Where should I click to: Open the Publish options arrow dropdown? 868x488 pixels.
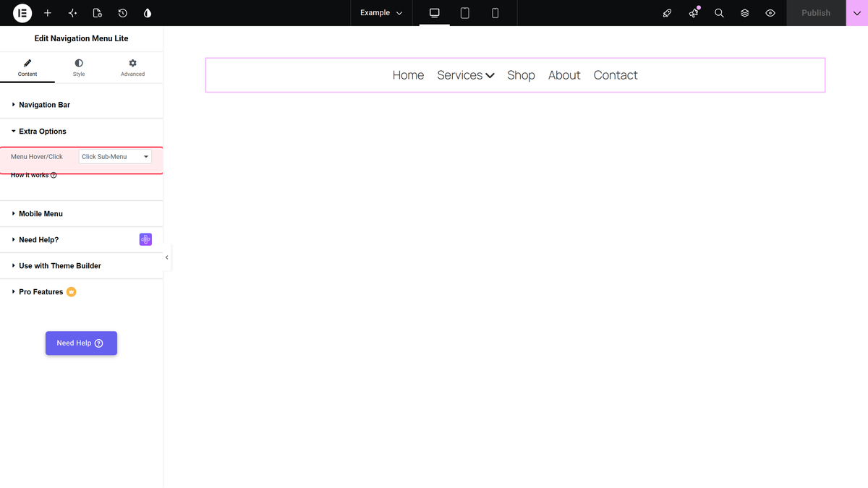pyautogui.click(x=856, y=13)
